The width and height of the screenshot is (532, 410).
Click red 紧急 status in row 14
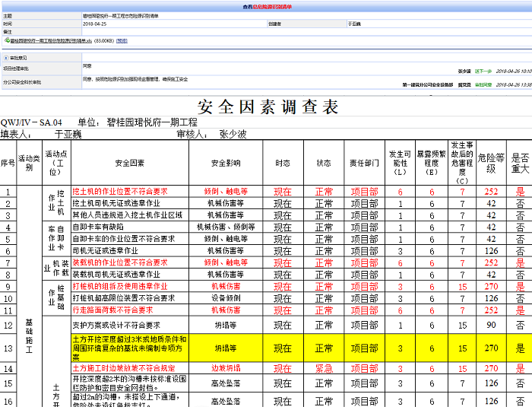324,369
